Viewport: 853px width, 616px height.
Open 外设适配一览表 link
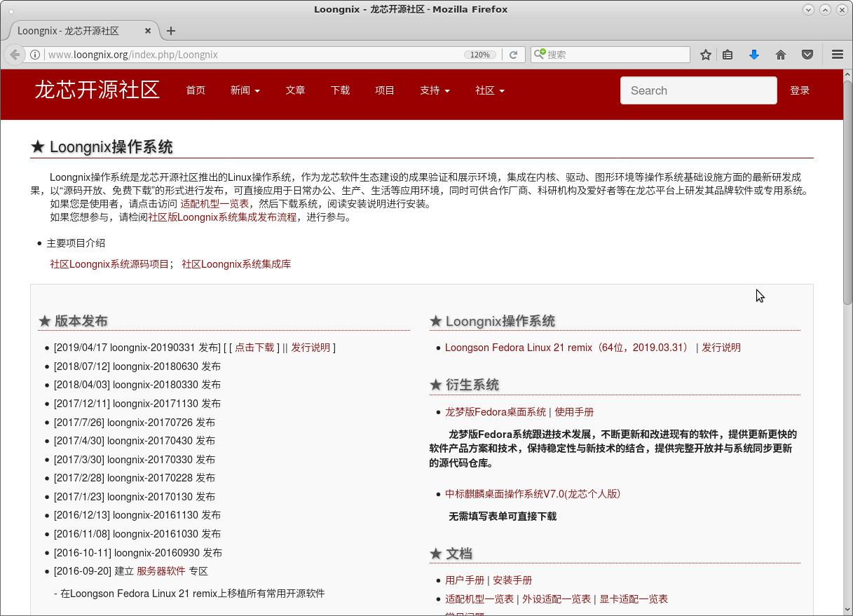pyautogui.click(x=557, y=599)
